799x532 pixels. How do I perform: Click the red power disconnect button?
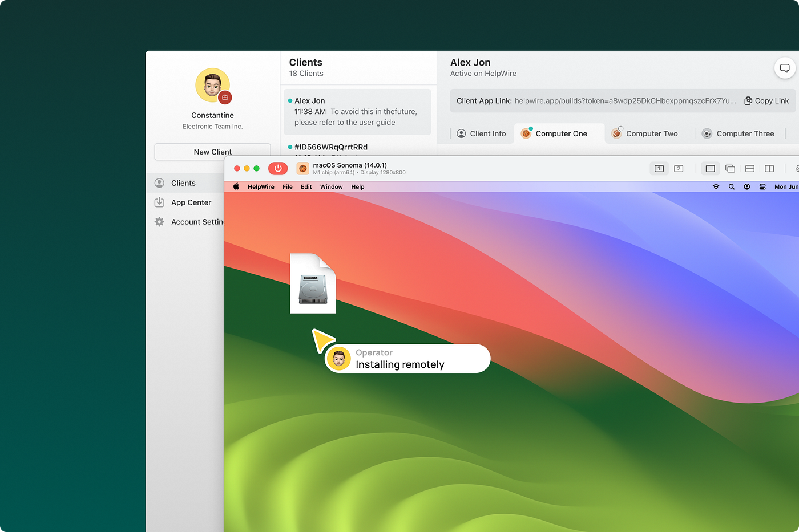pos(278,168)
